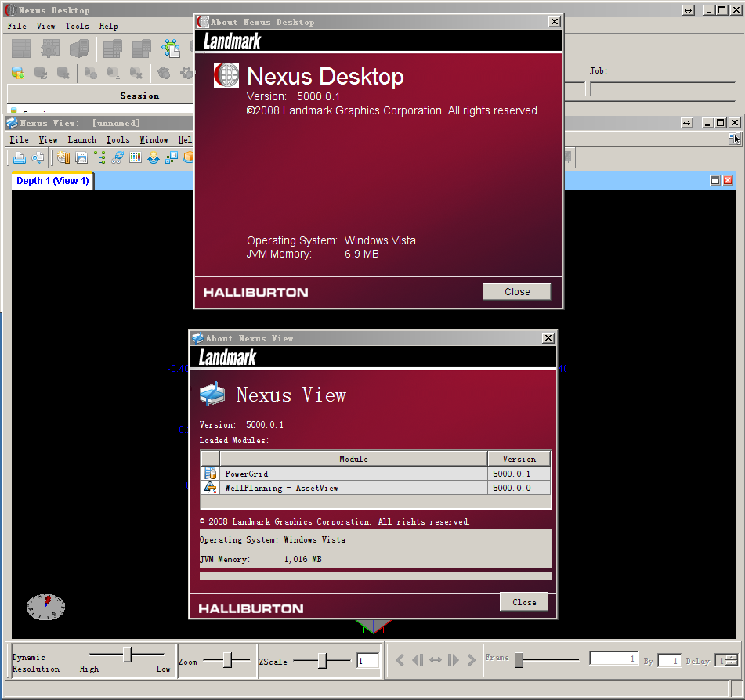Image resolution: width=745 pixels, height=700 pixels.
Task: Click the previous frame chevron button
Action: coord(400,660)
